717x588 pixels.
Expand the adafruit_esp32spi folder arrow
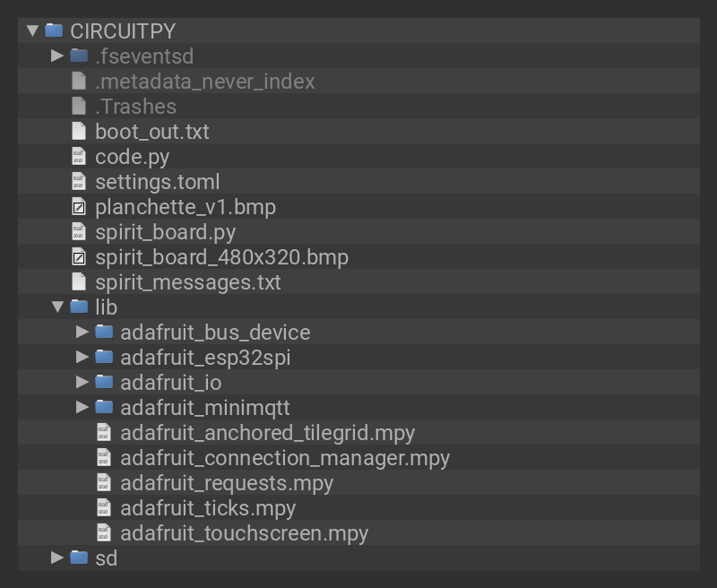[x=82, y=357]
